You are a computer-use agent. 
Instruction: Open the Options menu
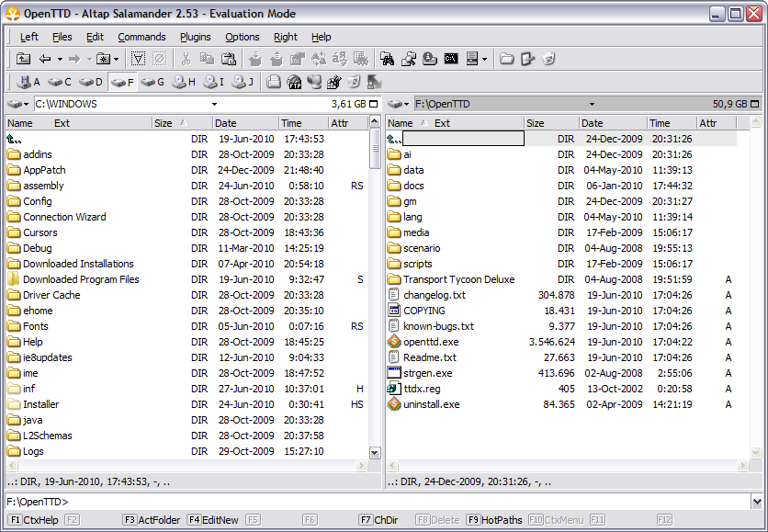(x=242, y=37)
